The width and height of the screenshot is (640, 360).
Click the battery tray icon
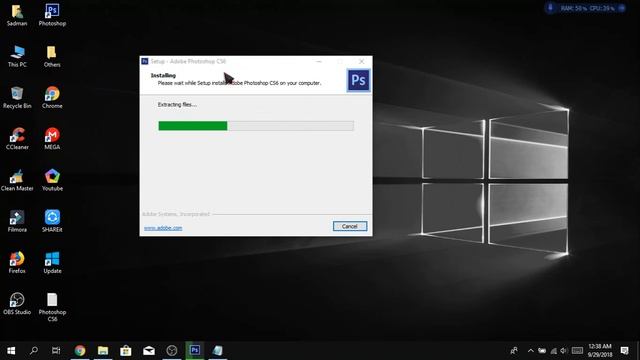click(542, 350)
